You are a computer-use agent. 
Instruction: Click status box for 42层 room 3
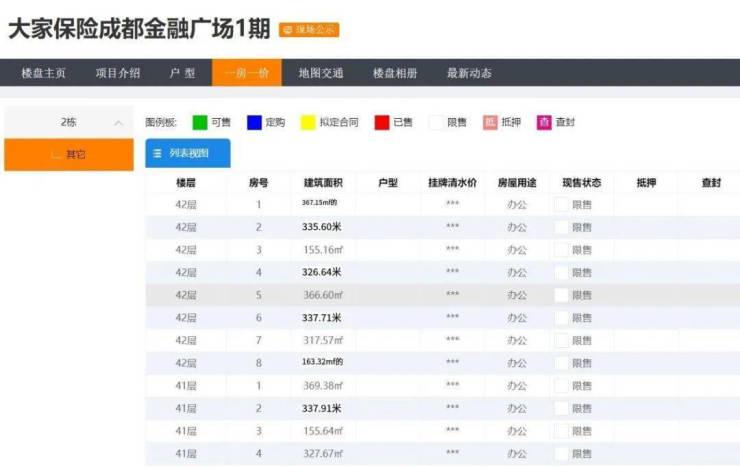click(561, 250)
